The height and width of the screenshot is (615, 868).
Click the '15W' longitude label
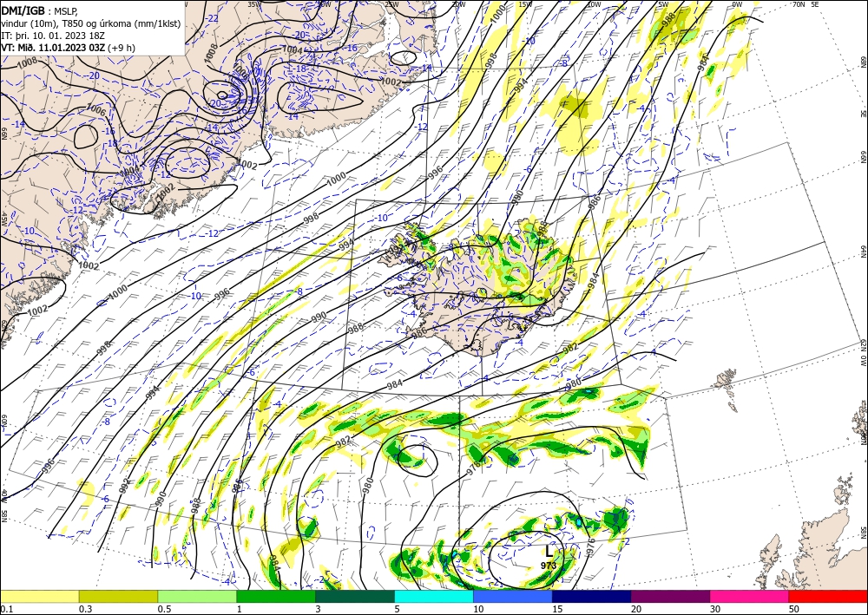click(x=525, y=4)
